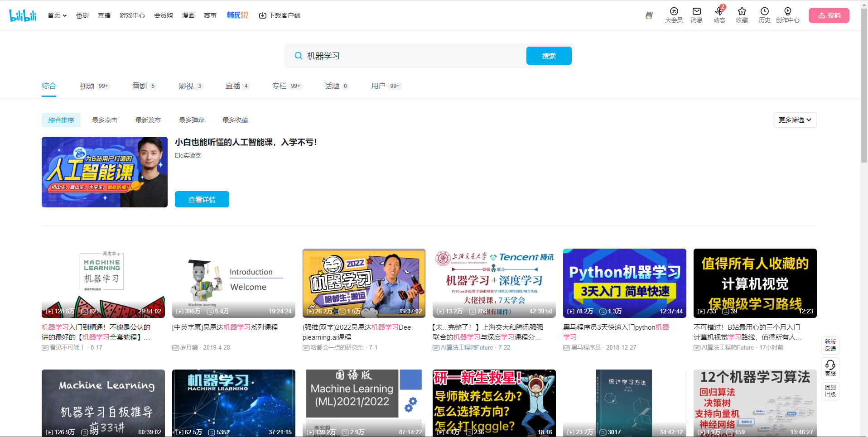Click the user avatar in header
The width and height of the screenshot is (868, 437).
649,15
